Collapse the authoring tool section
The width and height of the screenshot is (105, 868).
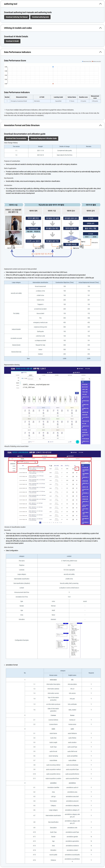click(x=100, y=4)
